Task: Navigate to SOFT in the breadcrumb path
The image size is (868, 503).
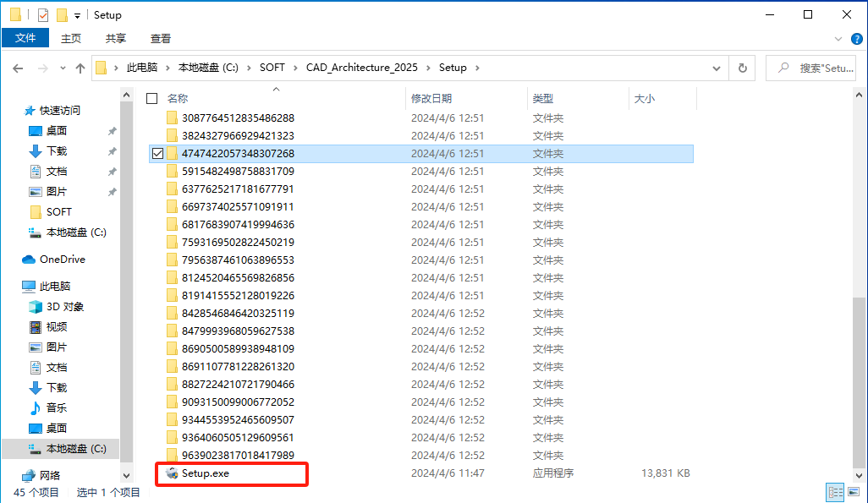Action: [272, 68]
